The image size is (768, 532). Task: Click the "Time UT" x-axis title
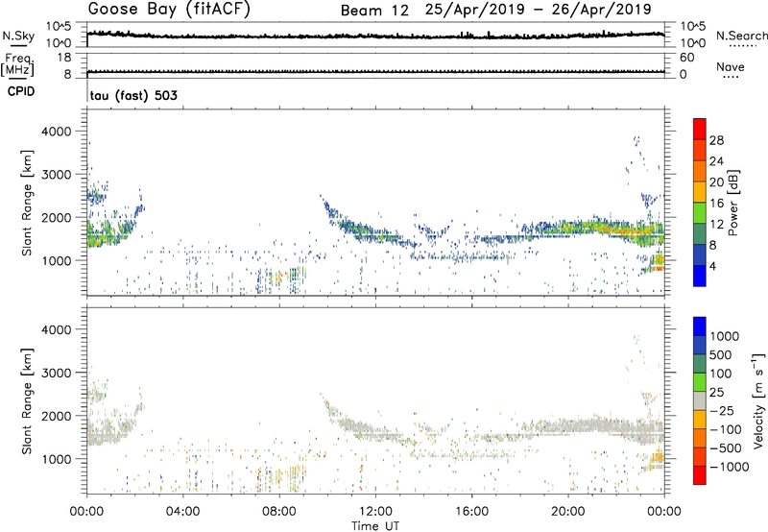click(x=375, y=526)
